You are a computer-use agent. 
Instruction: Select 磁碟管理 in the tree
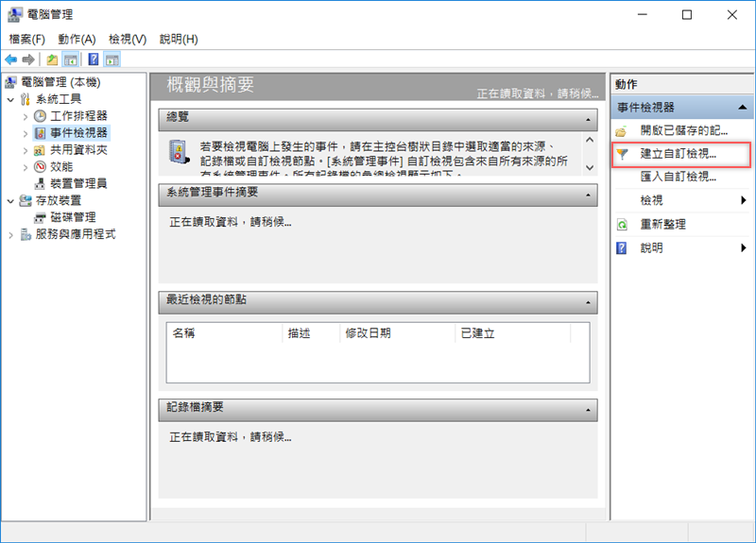74,218
